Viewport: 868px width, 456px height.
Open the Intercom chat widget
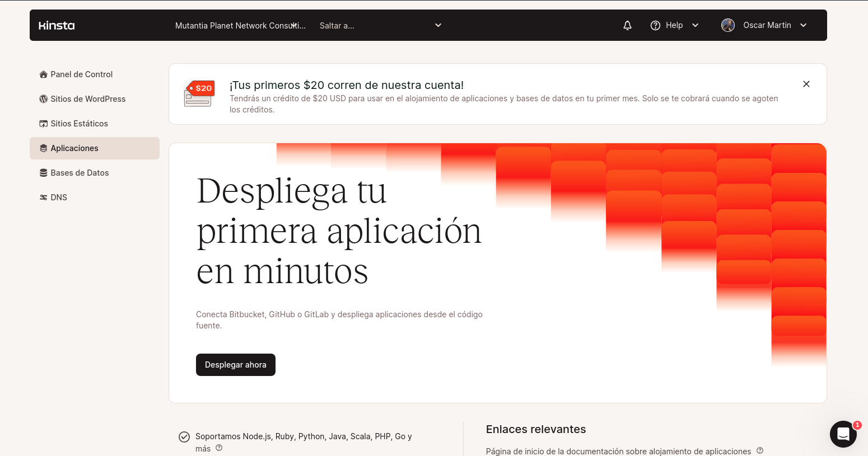point(843,434)
